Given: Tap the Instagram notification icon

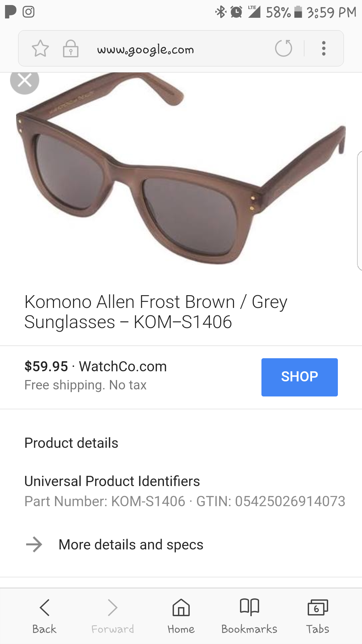Looking at the screenshot, I should (28, 12).
